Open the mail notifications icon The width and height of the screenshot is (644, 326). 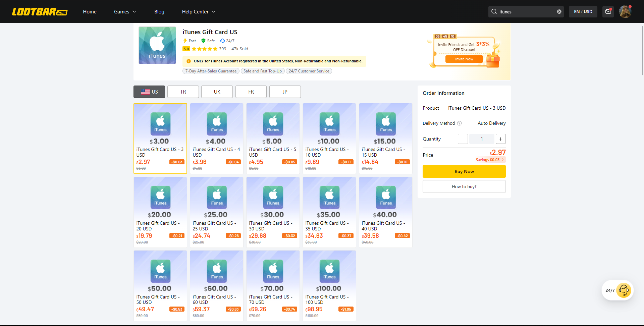coord(608,12)
